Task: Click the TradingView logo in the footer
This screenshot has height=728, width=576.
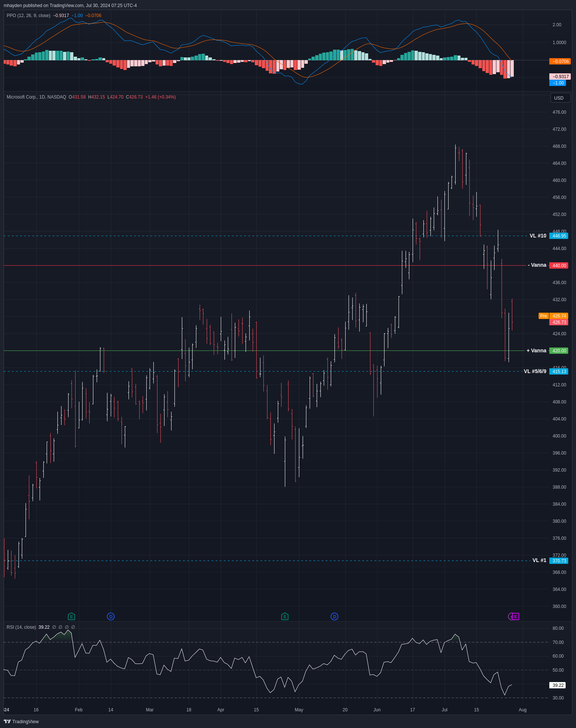Action: point(21,721)
